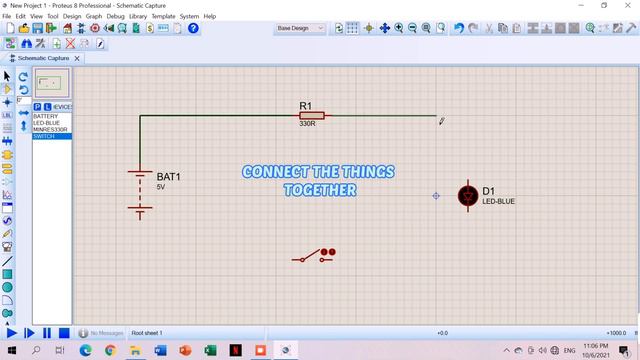Viewport: 640px width, 360px height.
Task: Open the Design menu
Action: click(x=72, y=16)
